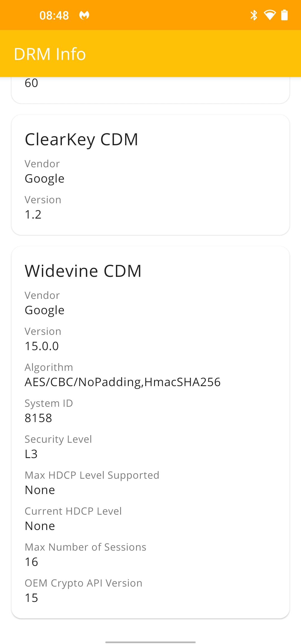Select the Max HDCP Level Supported value
The image size is (301, 644).
[40, 490]
